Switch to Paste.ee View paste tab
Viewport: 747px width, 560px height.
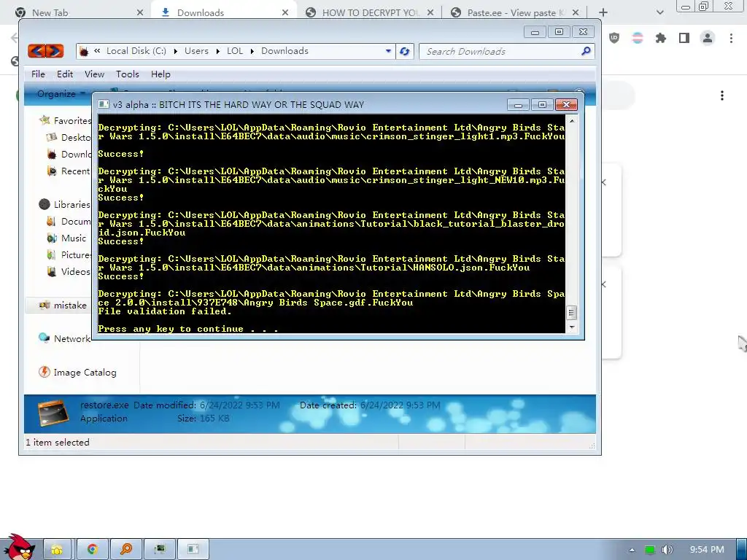coord(514,12)
